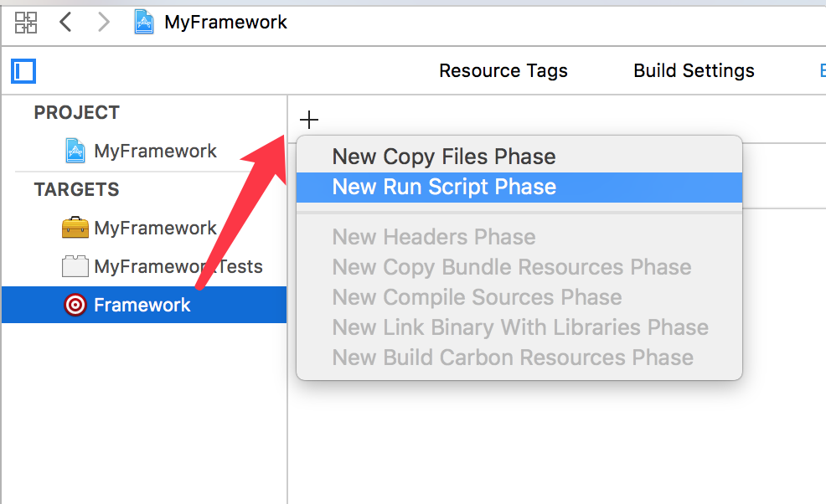Choose New Copy Files Phase
The height and width of the screenshot is (504, 826).
(x=444, y=157)
